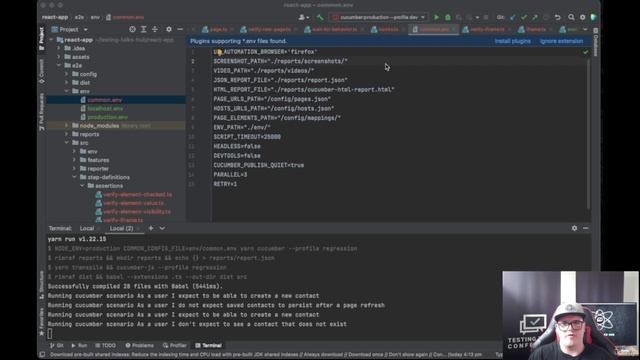Click the editor vertical scrollbar
Viewport: 640px width, 360px height.
[589, 135]
